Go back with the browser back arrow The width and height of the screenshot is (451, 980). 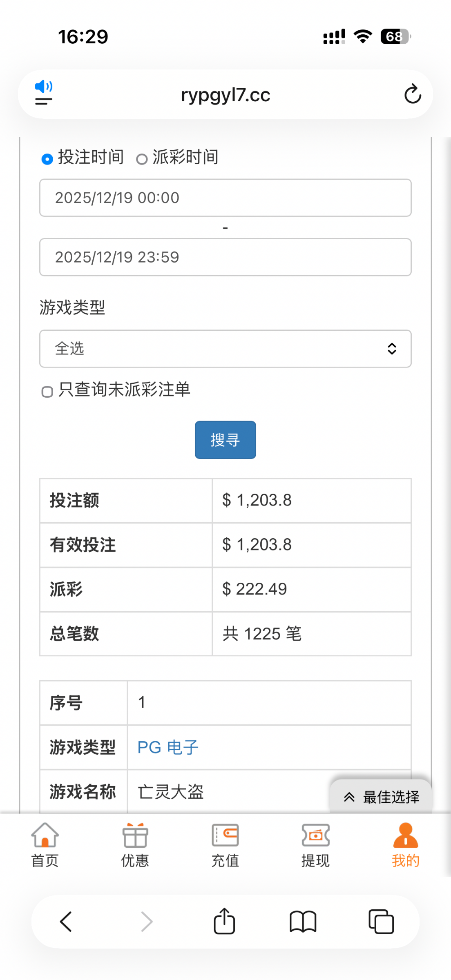66,922
